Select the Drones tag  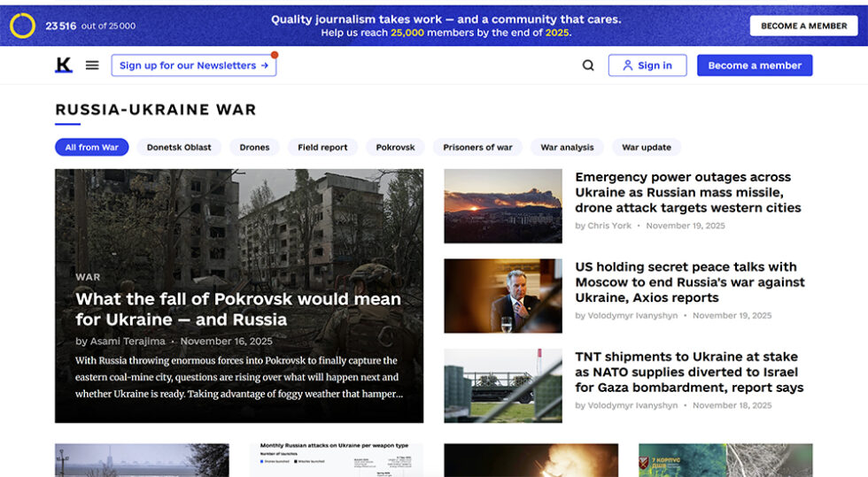[x=255, y=147]
